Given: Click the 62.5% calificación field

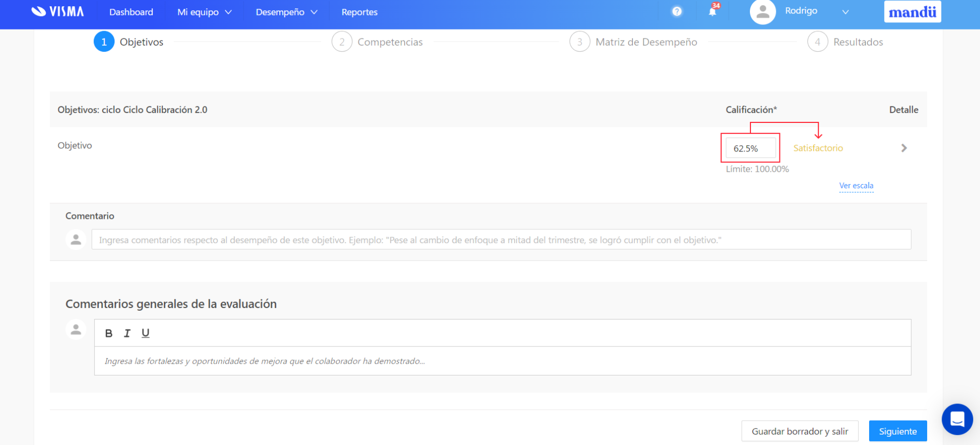Looking at the screenshot, I should tap(750, 148).
